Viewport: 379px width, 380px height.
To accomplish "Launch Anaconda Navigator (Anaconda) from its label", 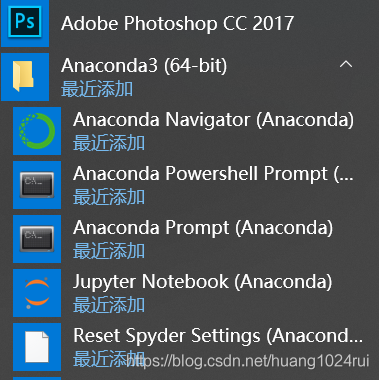I will (213, 119).
